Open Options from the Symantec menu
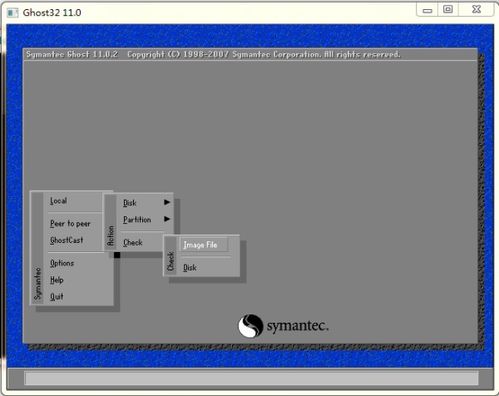 coord(62,263)
